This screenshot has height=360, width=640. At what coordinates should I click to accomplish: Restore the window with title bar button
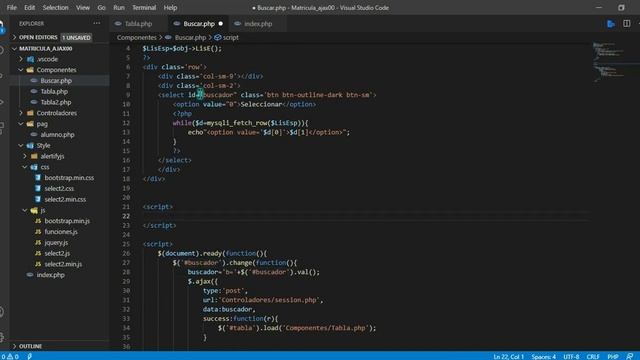621,7
